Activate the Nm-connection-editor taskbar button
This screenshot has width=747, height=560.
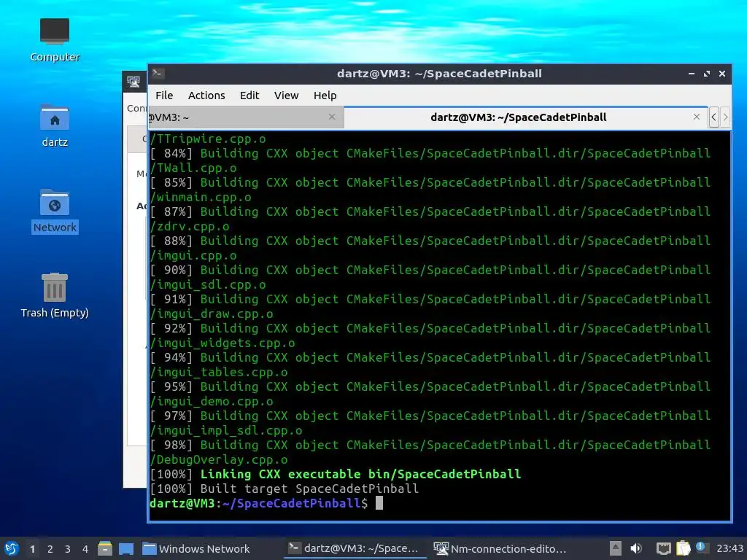[500, 548]
